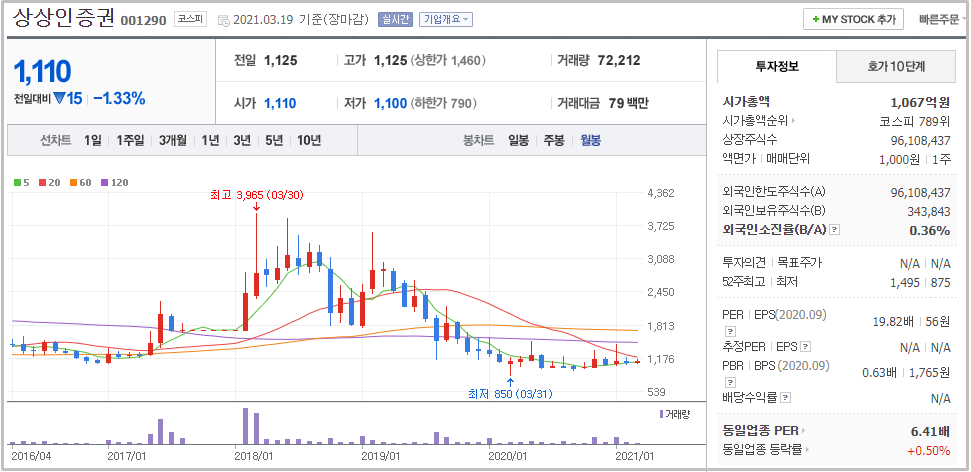Click the MY STOCK 추가 button
The width and height of the screenshot is (971, 472).
[853, 19]
